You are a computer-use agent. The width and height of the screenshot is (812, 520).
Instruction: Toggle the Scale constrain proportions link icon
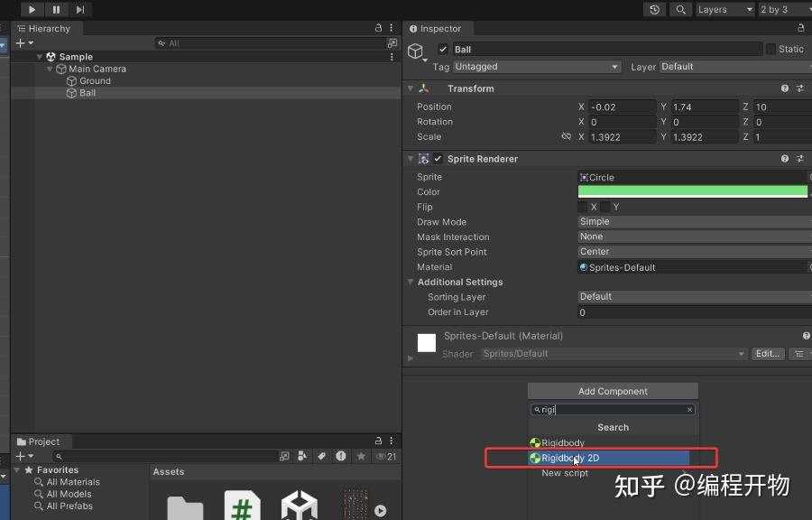pyautogui.click(x=566, y=136)
